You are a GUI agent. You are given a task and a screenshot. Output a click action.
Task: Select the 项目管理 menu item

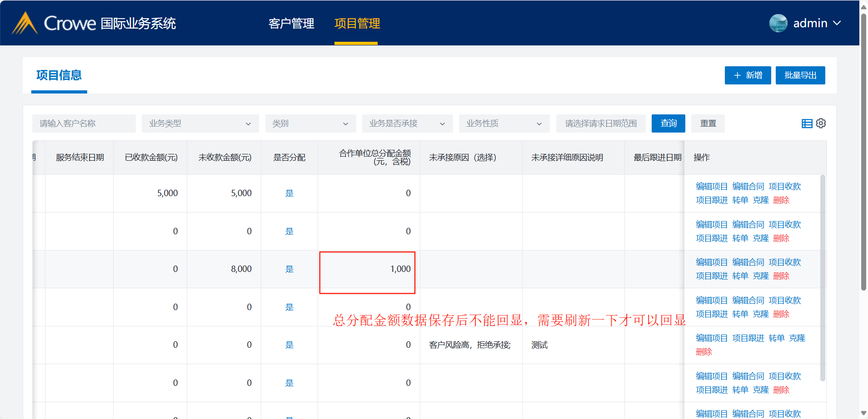pyautogui.click(x=357, y=24)
